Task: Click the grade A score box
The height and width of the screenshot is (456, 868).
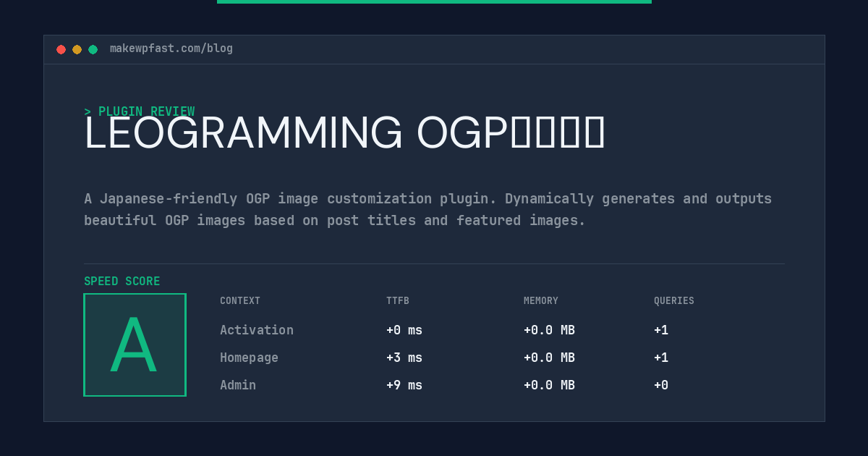Action: [135, 345]
